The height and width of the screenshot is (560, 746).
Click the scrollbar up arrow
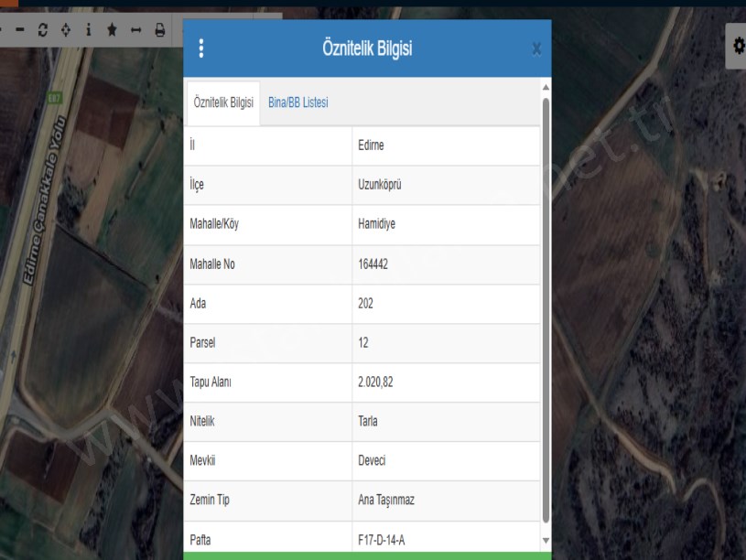pos(546,87)
